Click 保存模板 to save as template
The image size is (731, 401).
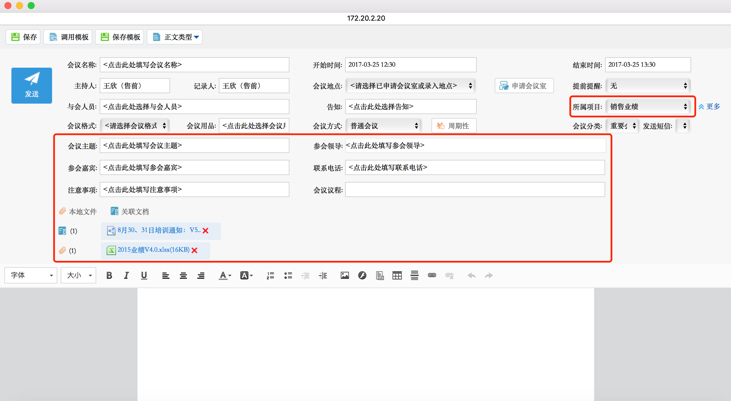point(120,37)
